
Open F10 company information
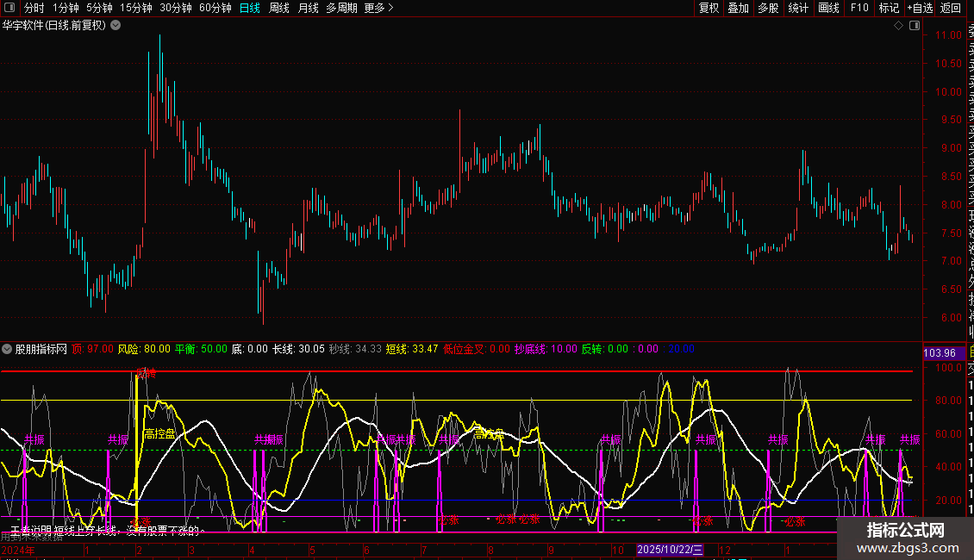pos(859,8)
